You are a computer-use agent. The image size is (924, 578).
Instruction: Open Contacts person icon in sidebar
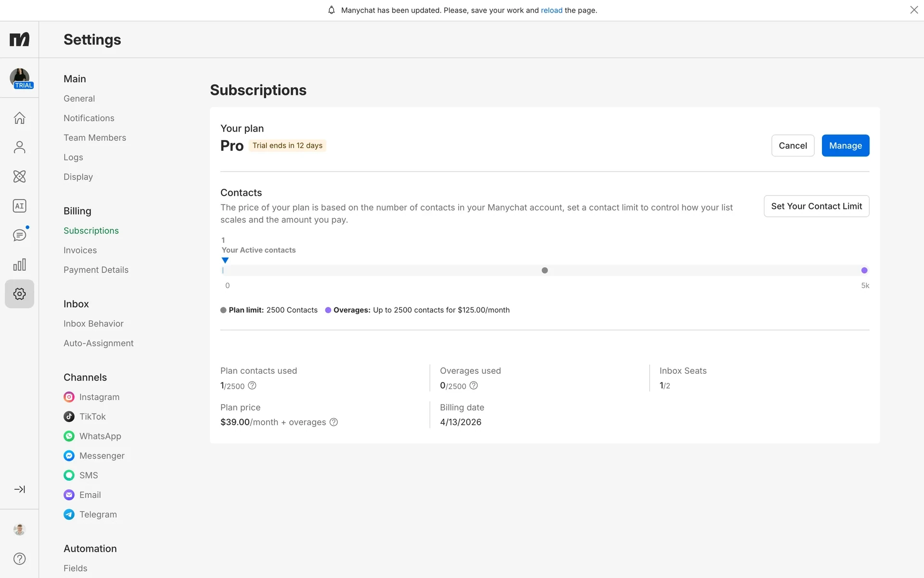pyautogui.click(x=19, y=147)
